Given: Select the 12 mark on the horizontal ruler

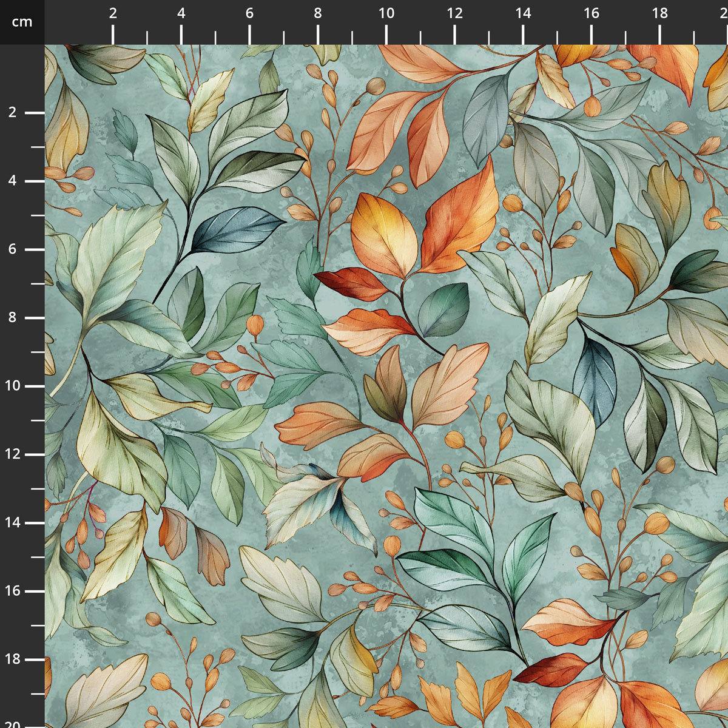Looking at the screenshot, I should [454, 13].
